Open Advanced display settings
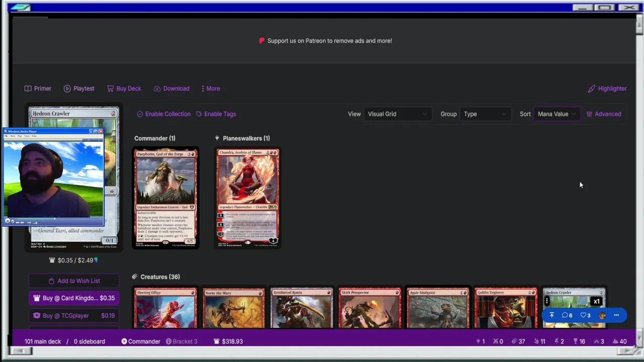 tap(603, 114)
